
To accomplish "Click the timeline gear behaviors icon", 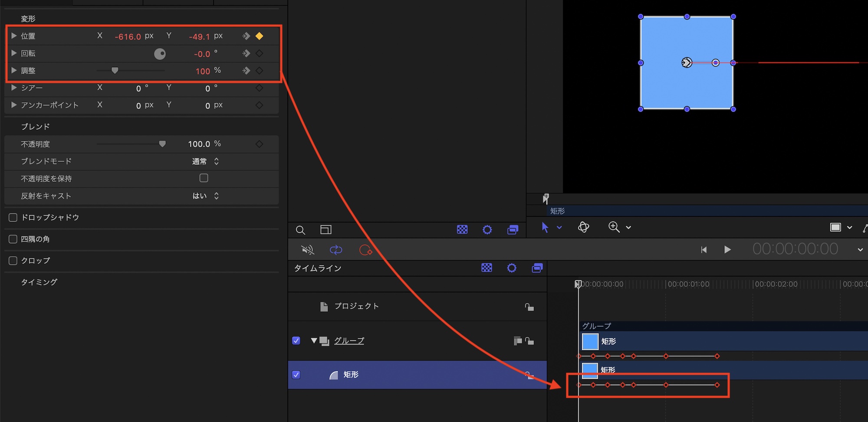I will coord(512,268).
